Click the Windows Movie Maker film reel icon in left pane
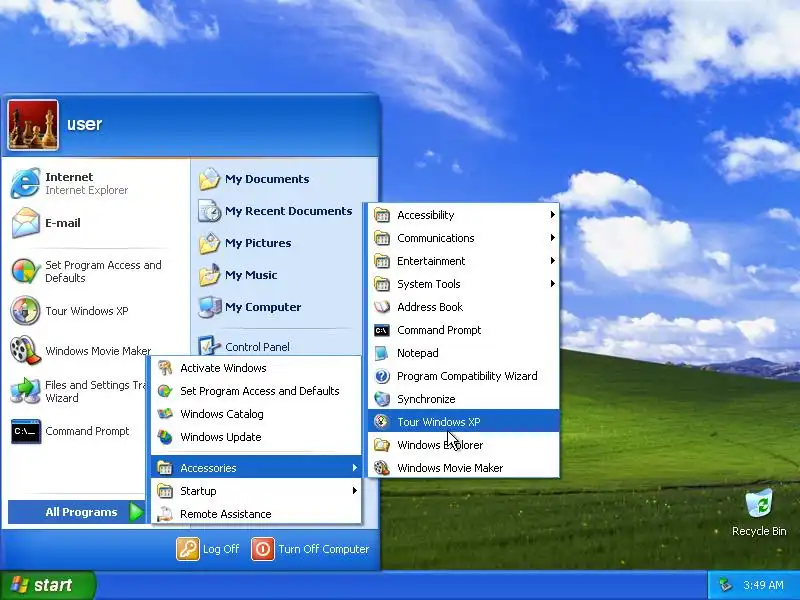 [25, 351]
